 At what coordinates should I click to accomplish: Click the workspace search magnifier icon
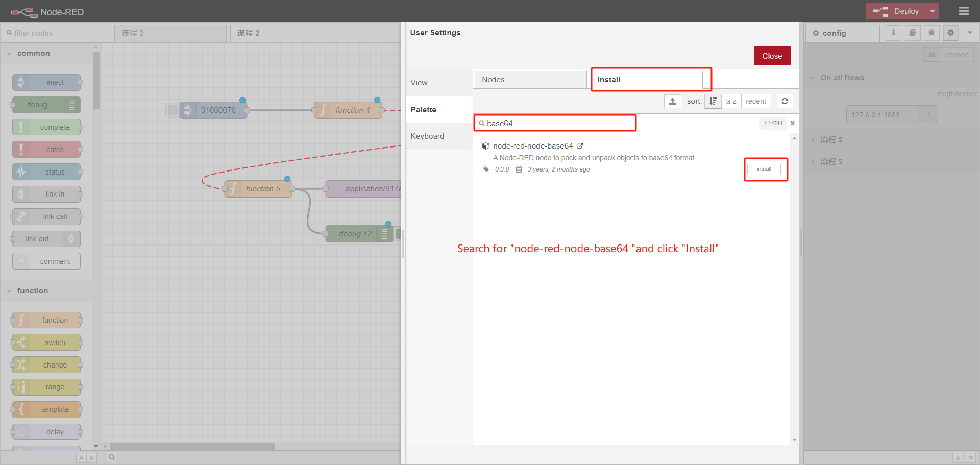[x=112, y=457]
